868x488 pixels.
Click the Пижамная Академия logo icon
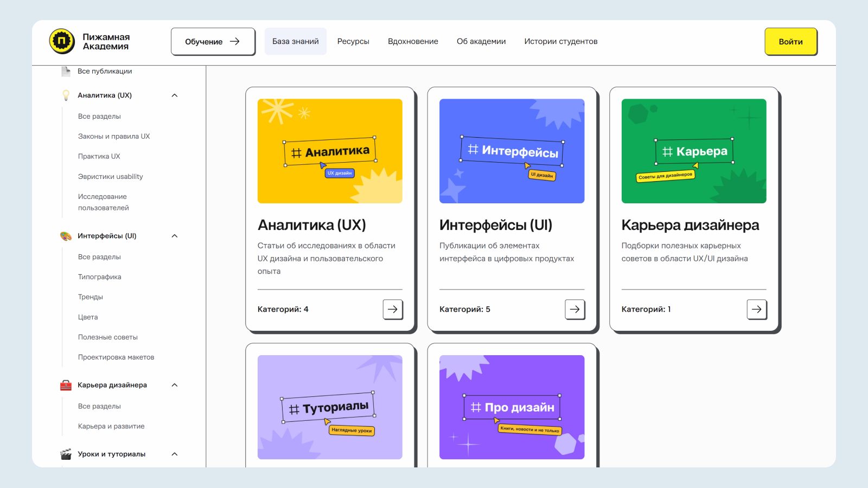pyautogui.click(x=61, y=42)
